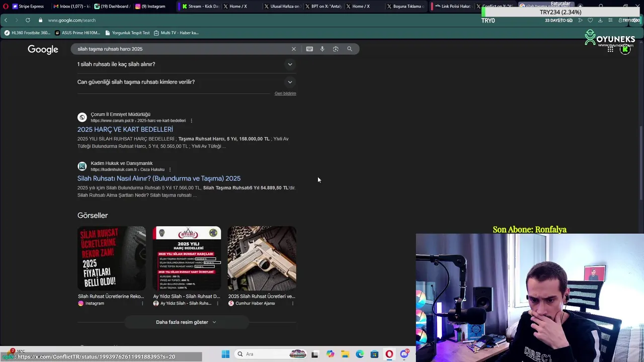Image resolution: width=644 pixels, height=362 pixels.
Task: Open the pistol photo from Cumhur Haber
Action: pos(262,258)
